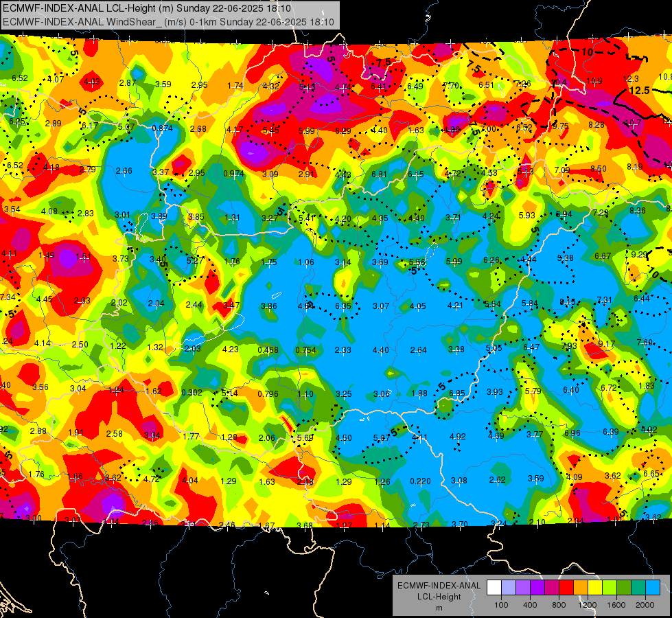Click the wind shear value 3.07
Image resolution: width=672 pixels, height=618 pixels.
coord(380,306)
